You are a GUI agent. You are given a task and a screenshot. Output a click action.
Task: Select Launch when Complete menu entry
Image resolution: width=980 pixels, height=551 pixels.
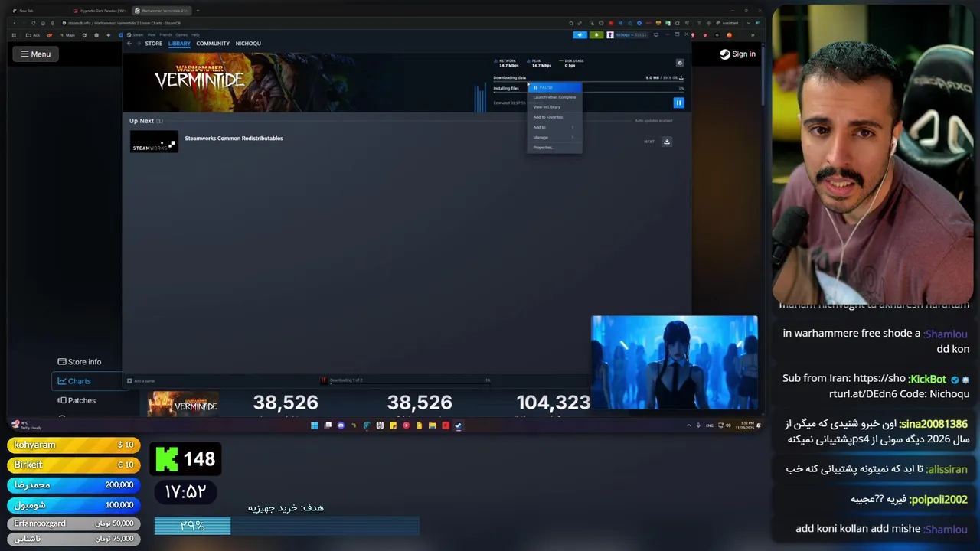tap(554, 97)
